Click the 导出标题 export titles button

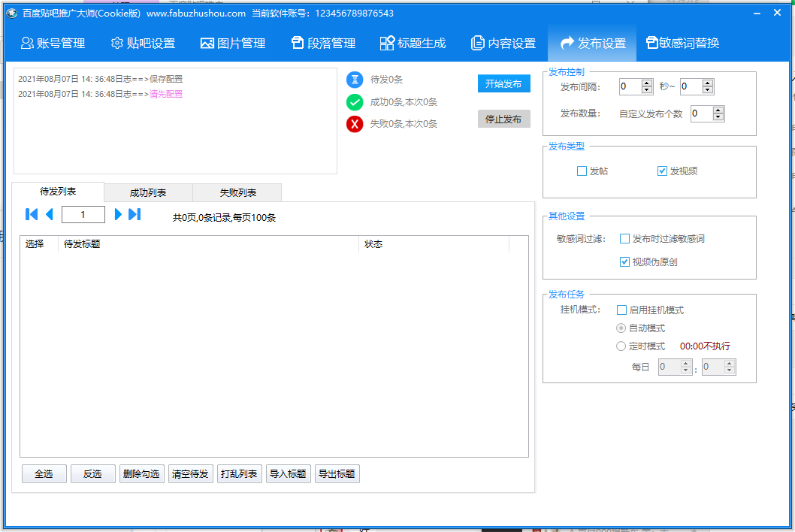pos(337,473)
